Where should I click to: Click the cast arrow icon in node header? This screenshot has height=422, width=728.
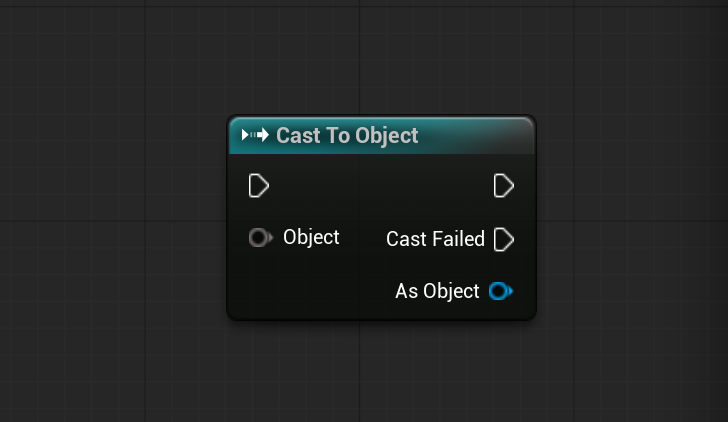[256, 135]
